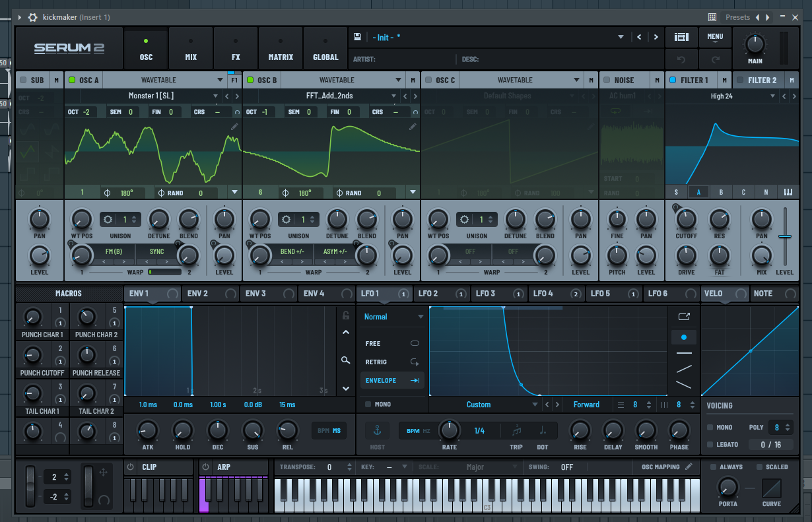The image size is (812, 522).
Task: Switch to the MATRIX tab
Action: 281,49
